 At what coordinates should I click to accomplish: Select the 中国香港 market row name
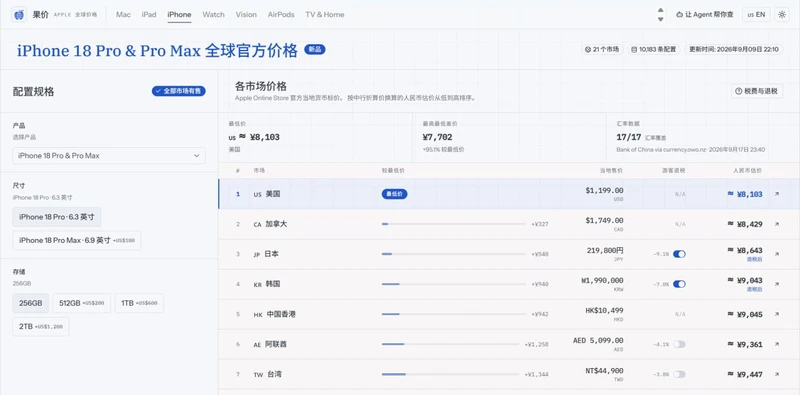pos(281,314)
